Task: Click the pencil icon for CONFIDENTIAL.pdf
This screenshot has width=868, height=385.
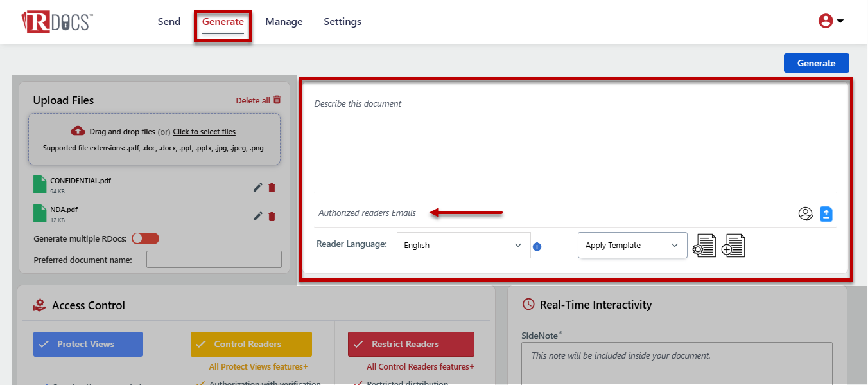Action: point(257,188)
